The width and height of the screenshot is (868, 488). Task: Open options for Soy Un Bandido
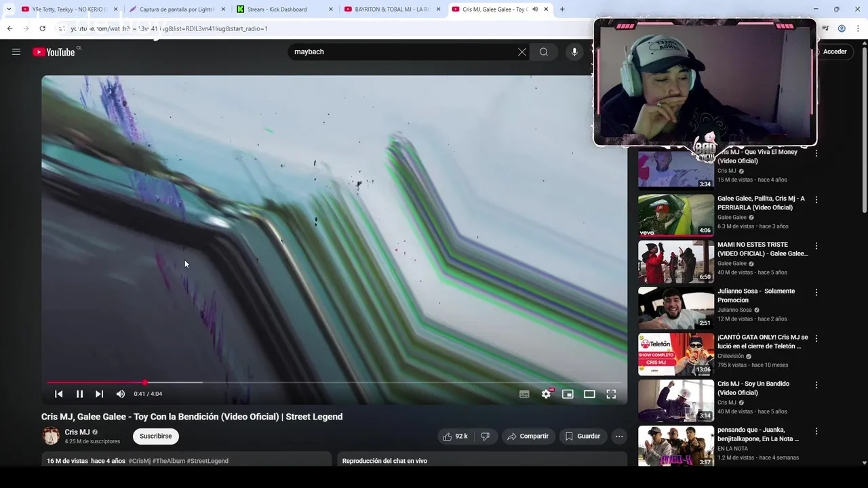pyautogui.click(x=816, y=385)
